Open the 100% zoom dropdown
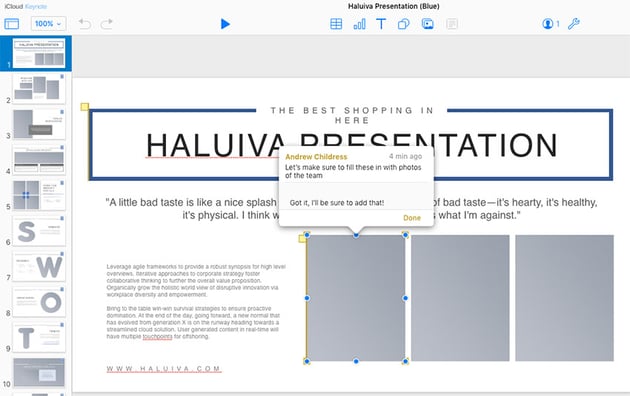 (48, 24)
